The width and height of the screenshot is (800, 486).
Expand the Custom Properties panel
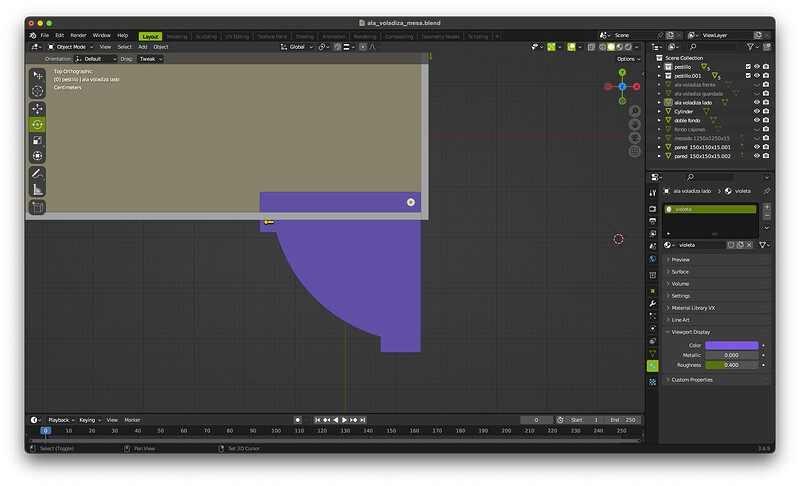716,380
